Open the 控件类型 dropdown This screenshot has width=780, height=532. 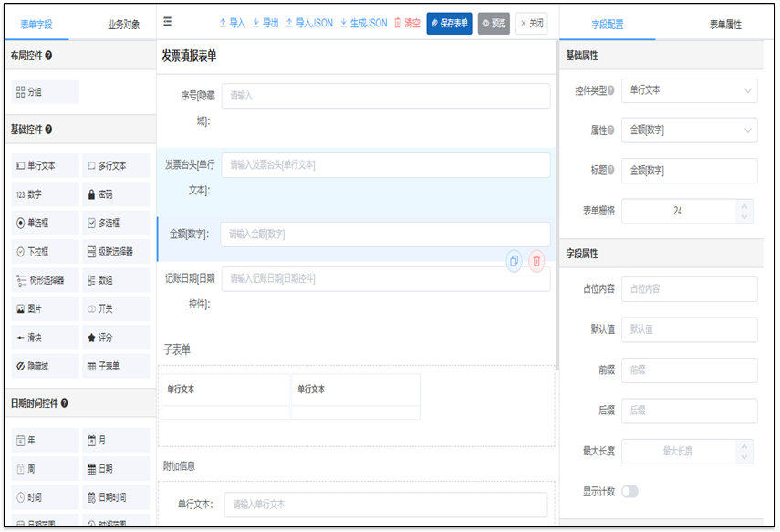pos(689,90)
